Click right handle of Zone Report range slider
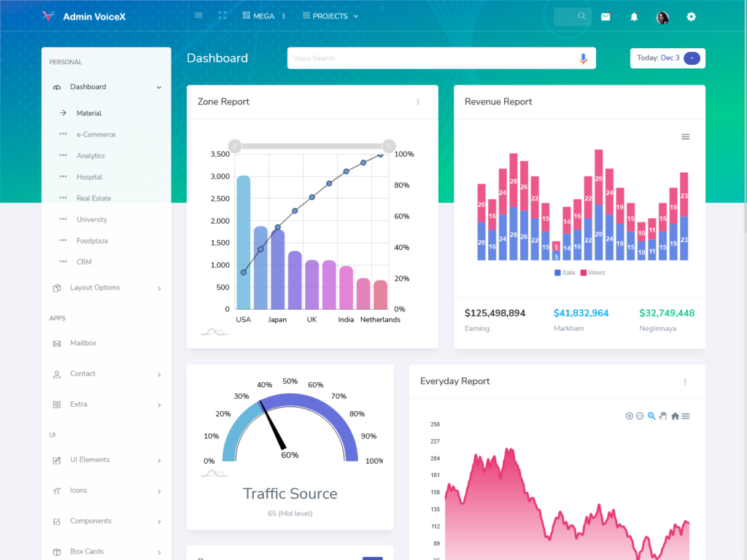The height and width of the screenshot is (560, 747). point(389,146)
